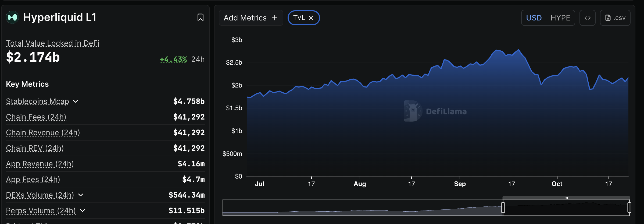Open the embed code icon button
The height and width of the screenshot is (224, 644).
click(587, 18)
